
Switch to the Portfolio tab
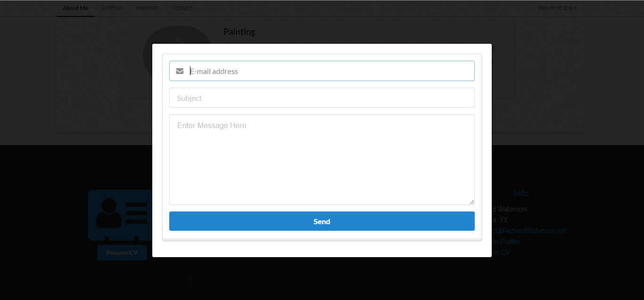(x=112, y=8)
